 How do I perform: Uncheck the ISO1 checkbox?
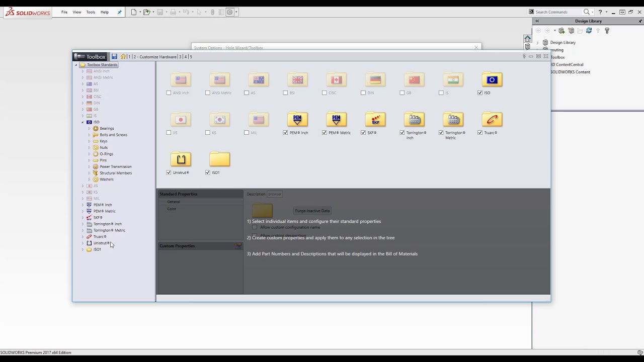click(x=207, y=172)
